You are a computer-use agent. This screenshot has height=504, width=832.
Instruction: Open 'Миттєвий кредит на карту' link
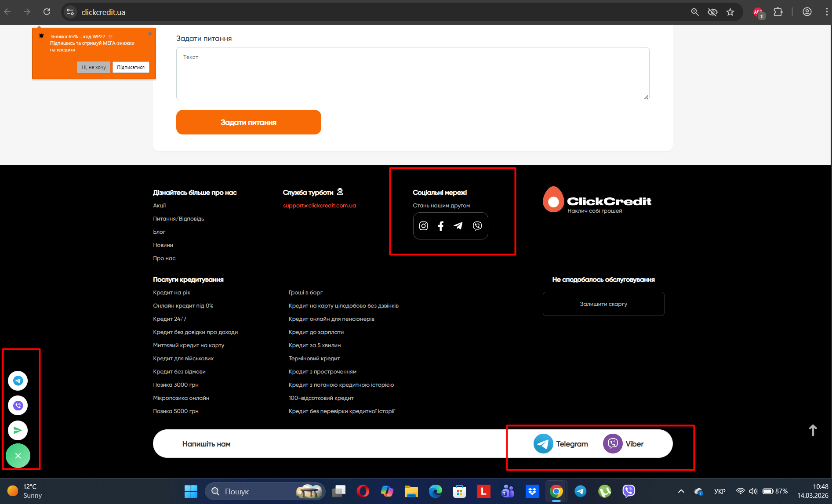click(x=189, y=345)
